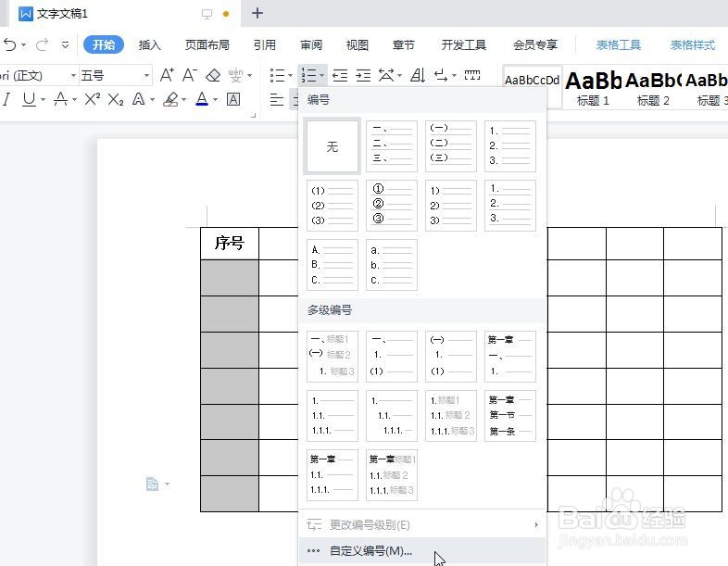728x566 pixels.
Task: Open the numbering dropdown arrow
Action: click(321, 76)
